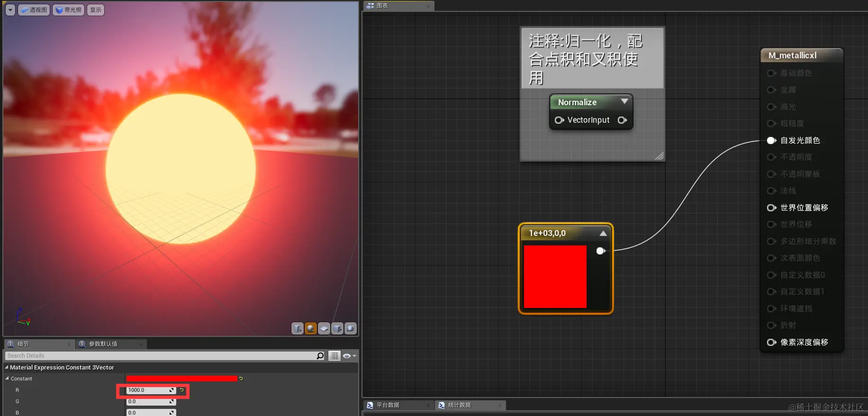Toggle the property matrix grid view button
The width and height of the screenshot is (868, 416).
335,356
